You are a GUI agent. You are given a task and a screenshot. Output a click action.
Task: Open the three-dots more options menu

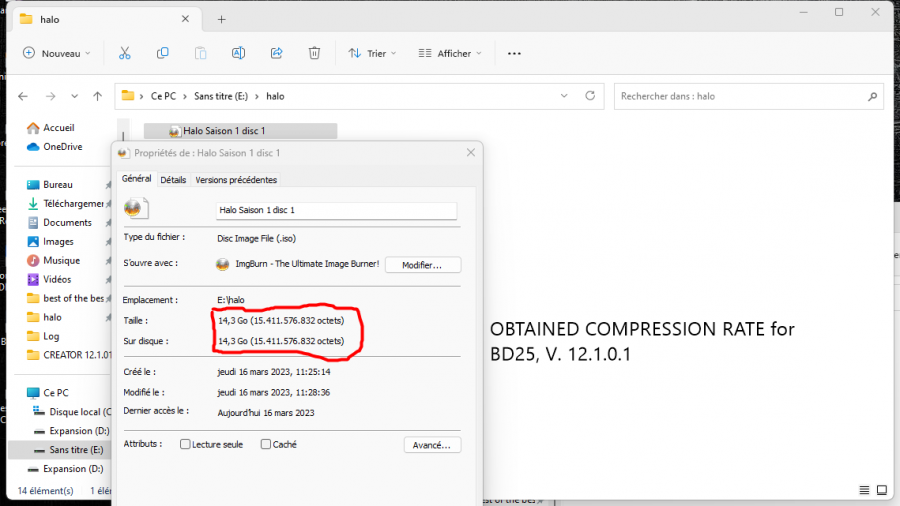point(514,53)
